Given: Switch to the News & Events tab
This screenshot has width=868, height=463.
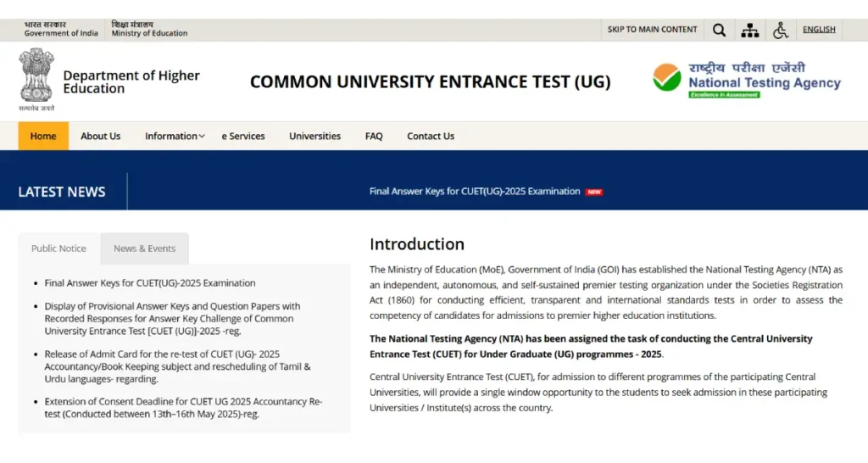Looking at the screenshot, I should [x=144, y=248].
